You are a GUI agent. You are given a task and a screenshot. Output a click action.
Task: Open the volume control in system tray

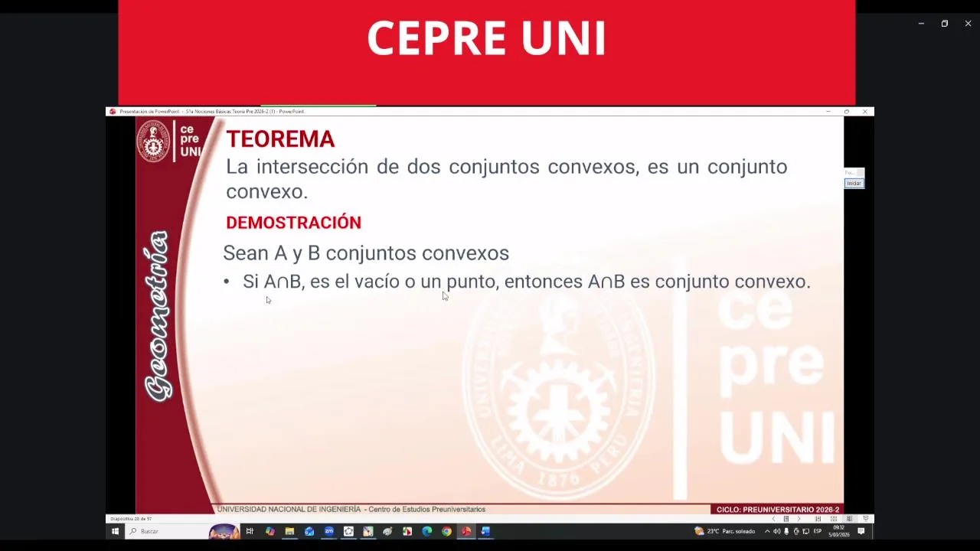coord(776,531)
